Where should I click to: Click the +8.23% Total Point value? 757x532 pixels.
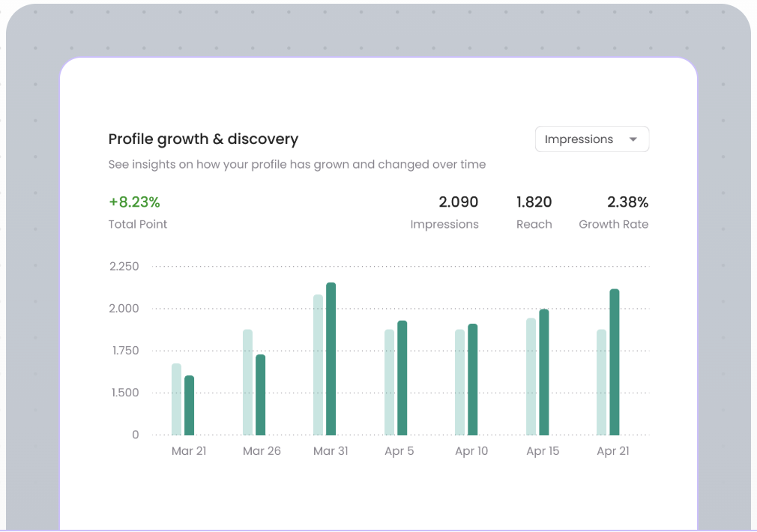tap(134, 202)
